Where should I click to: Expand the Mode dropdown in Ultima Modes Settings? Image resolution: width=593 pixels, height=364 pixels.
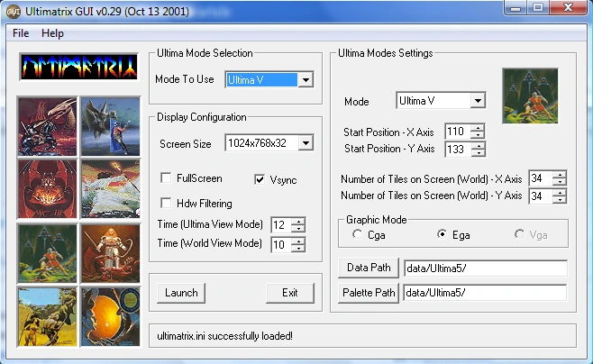(478, 101)
